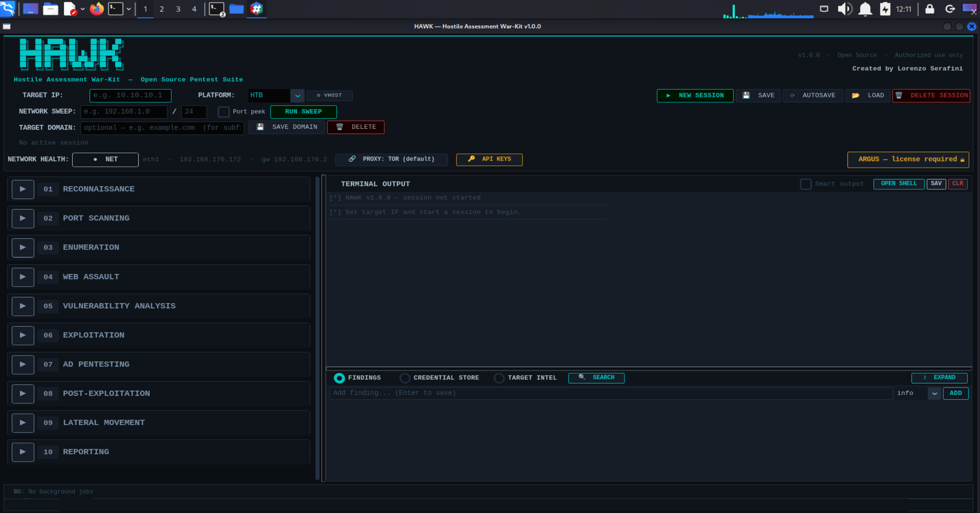
Task: Open the info severity dropdown
Action: [x=934, y=393]
